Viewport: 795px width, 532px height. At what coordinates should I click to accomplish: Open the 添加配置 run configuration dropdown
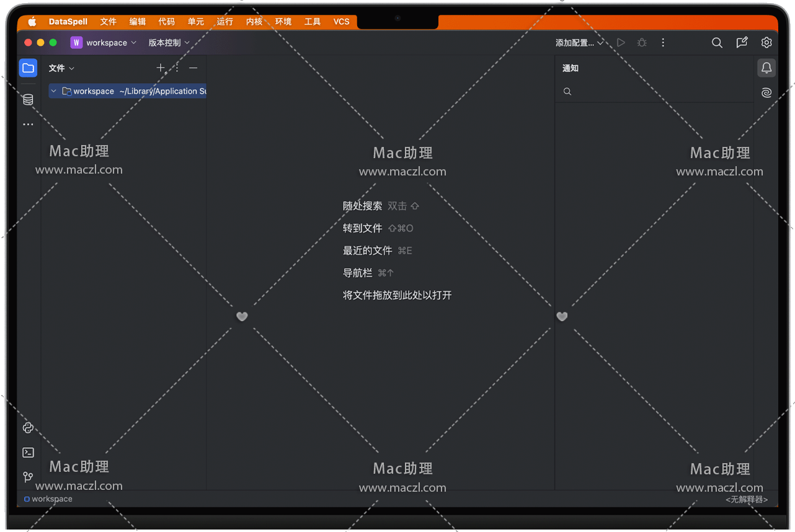(x=579, y=43)
